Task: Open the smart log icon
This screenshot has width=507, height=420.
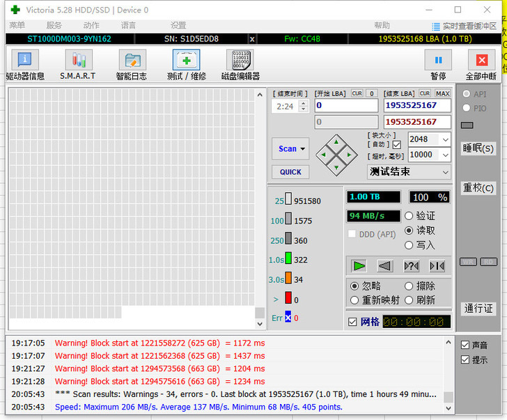Action: [132, 60]
